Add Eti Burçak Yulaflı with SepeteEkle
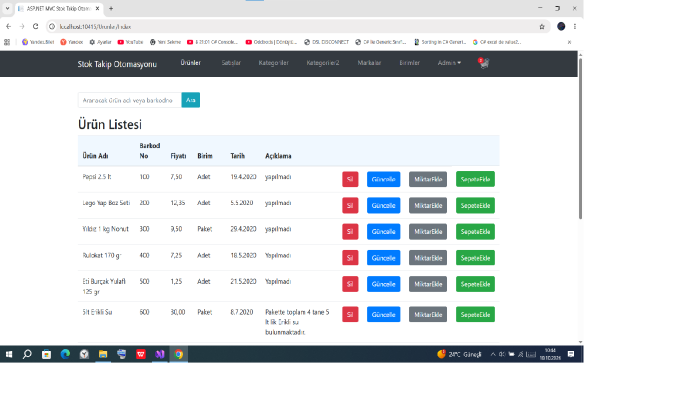Image resolution: width=700 pixels, height=394 pixels. pyautogui.click(x=475, y=284)
